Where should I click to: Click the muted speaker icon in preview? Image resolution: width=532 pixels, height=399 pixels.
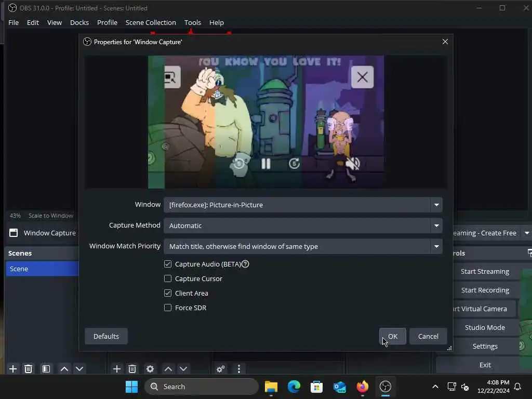pos(353,164)
